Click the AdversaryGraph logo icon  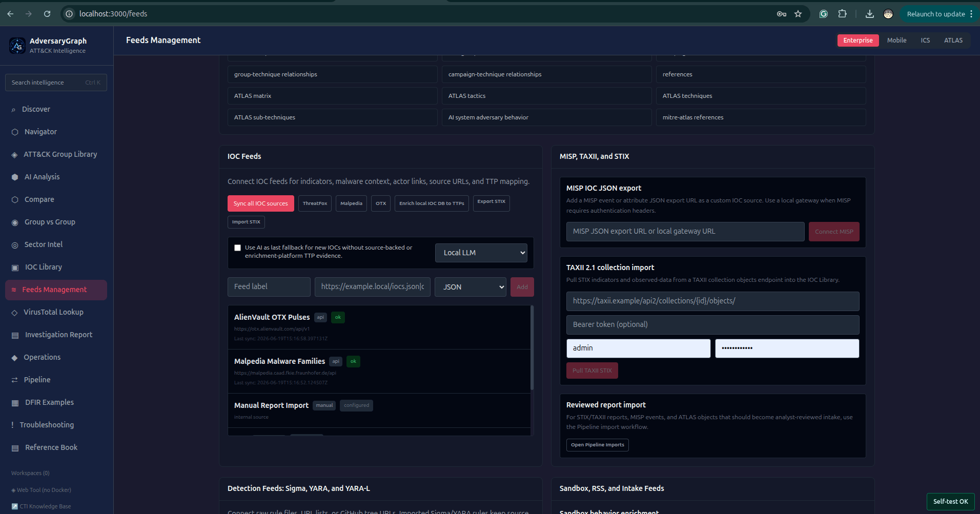pyautogui.click(x=17, y=46)
